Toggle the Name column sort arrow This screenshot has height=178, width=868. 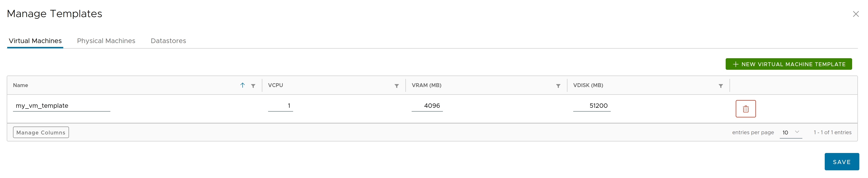click(242, 85)
